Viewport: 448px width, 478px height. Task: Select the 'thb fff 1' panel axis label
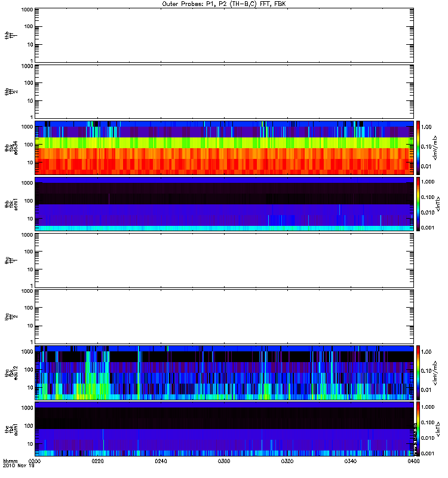(11, 36)
